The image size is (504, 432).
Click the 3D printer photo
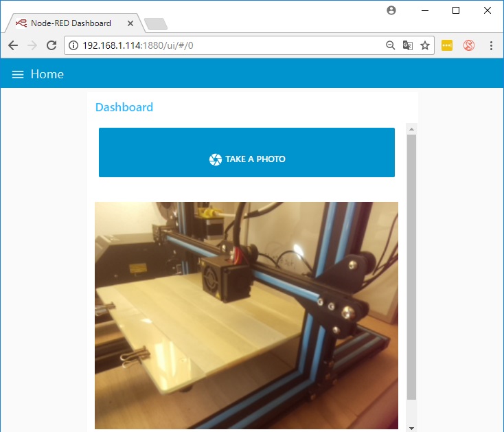(x=246, y=315)
